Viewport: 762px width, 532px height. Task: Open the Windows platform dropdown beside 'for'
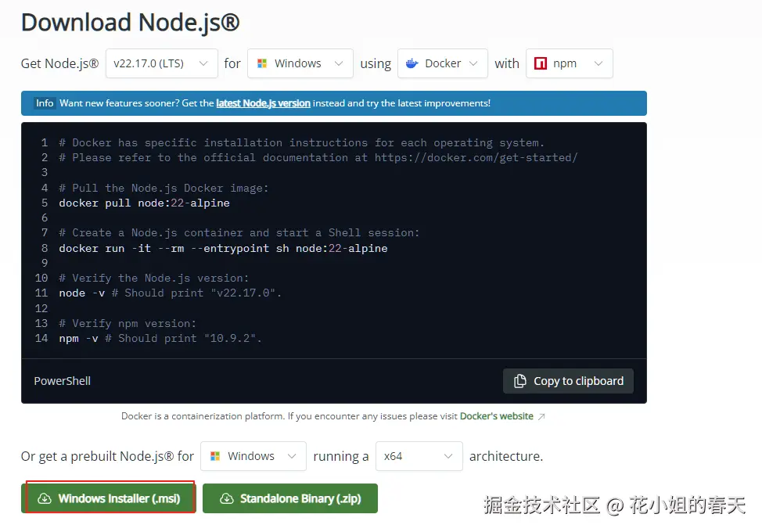pyautogui.click(x=300, y=63)
